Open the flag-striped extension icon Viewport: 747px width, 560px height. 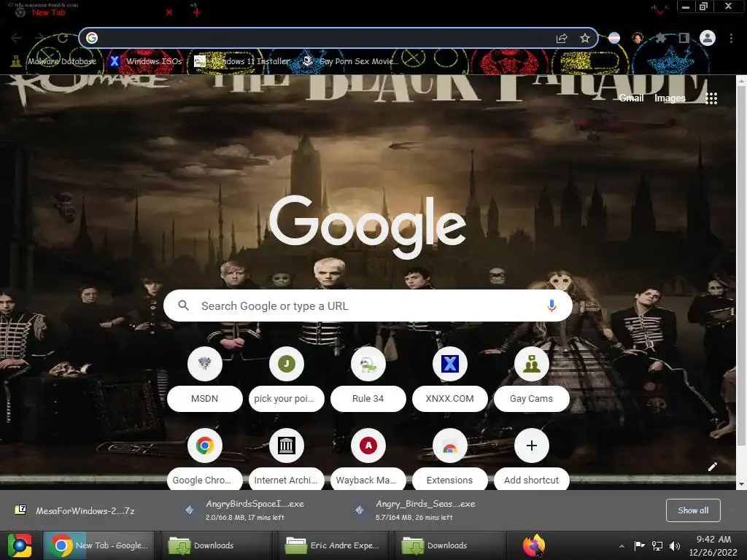tap(614, 38)
